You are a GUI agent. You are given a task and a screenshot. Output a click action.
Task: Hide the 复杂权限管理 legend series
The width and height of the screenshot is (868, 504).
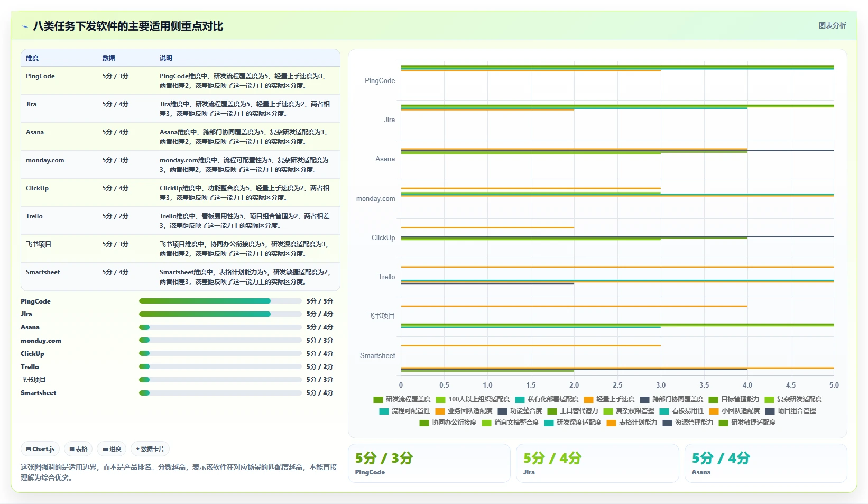[629, 411]
